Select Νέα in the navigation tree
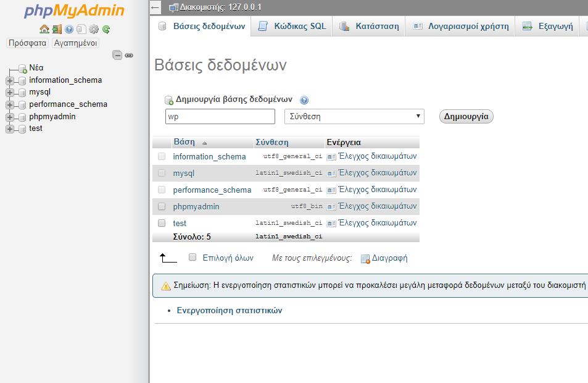Image resolution: width=588 pixels, height=383 pixels. click(x=36, y=68)
